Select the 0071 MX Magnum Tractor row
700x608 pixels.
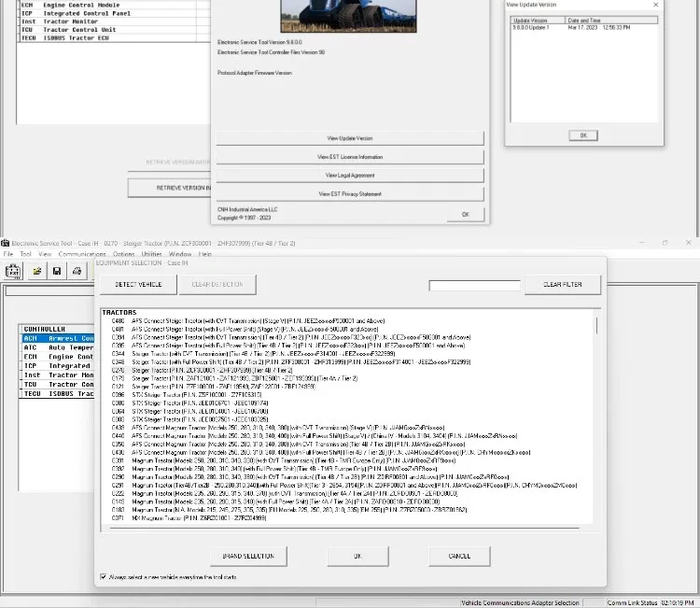[x=189, y=518]
